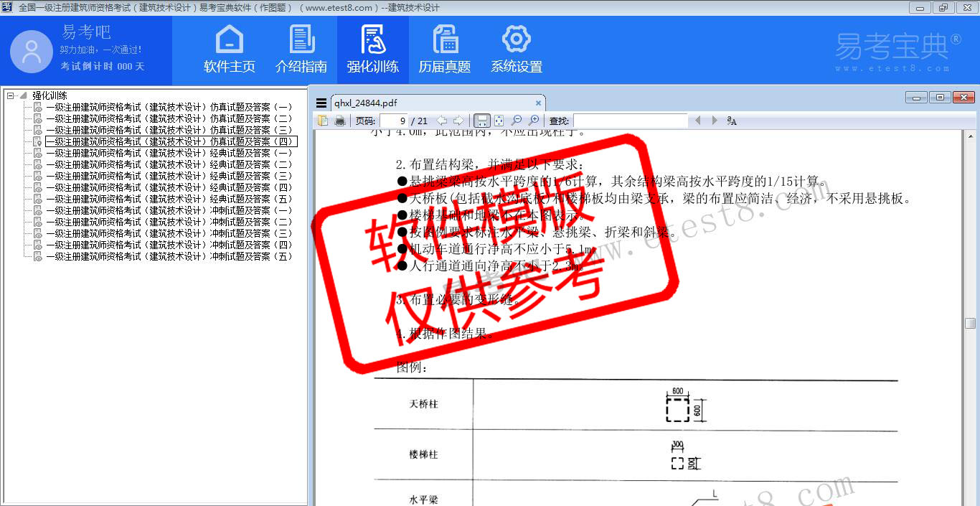
Task: Collapse the 强化训练 tree root node
Action: coord(10,95)
